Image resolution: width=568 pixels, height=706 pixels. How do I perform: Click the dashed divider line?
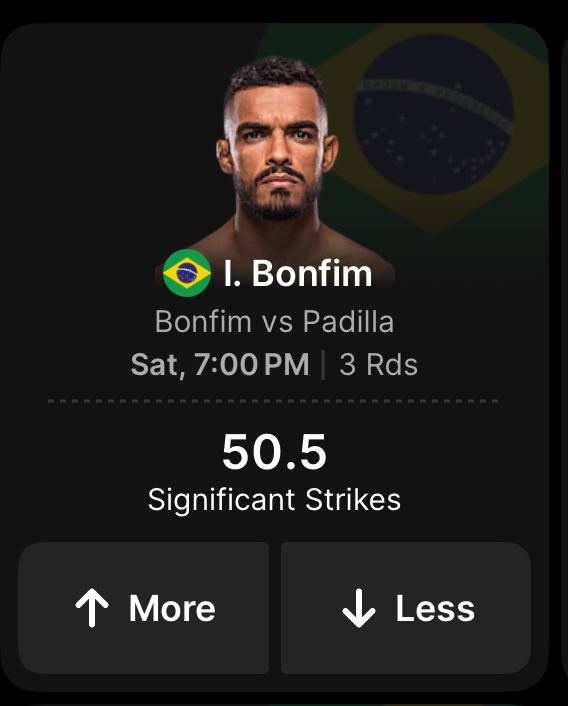[273, 401]
